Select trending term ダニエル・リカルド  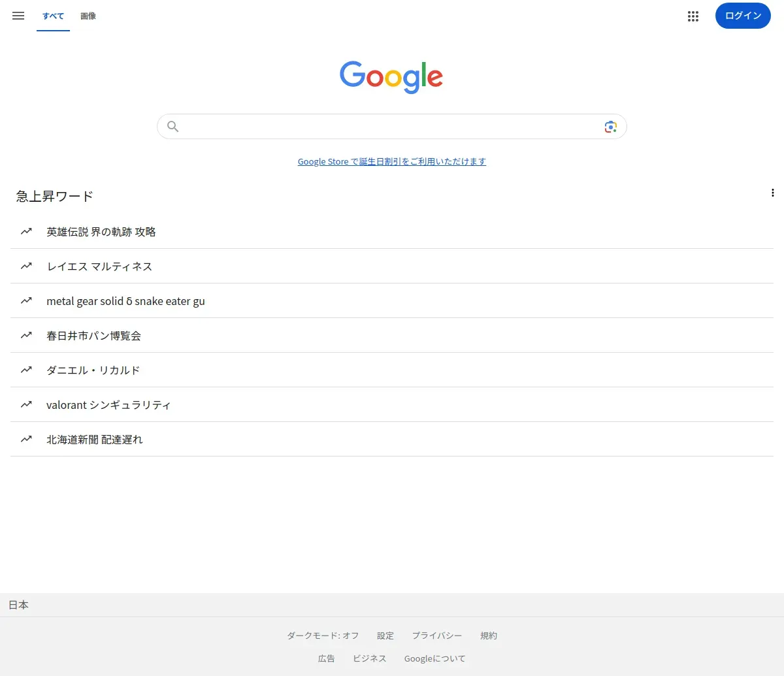(x=392, y=370)
